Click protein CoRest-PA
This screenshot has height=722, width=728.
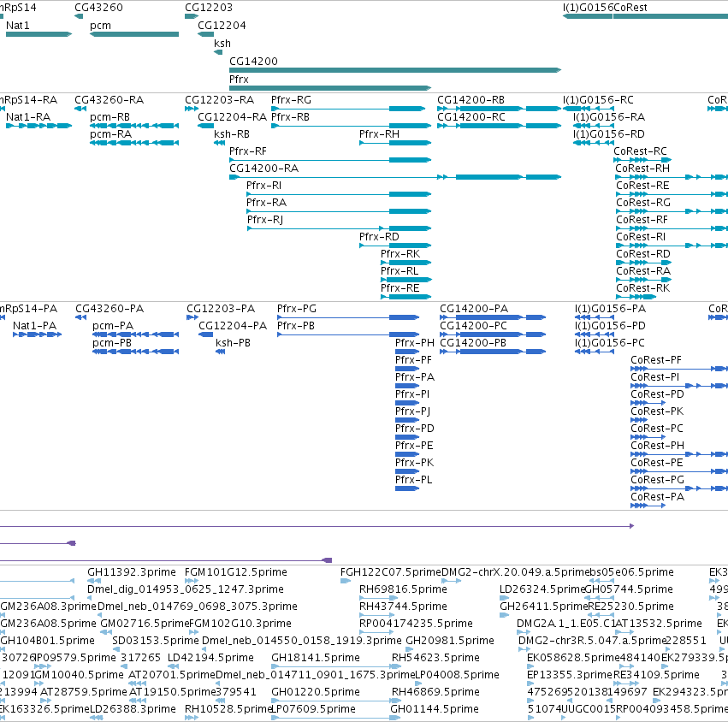click(x=648, y=506)
